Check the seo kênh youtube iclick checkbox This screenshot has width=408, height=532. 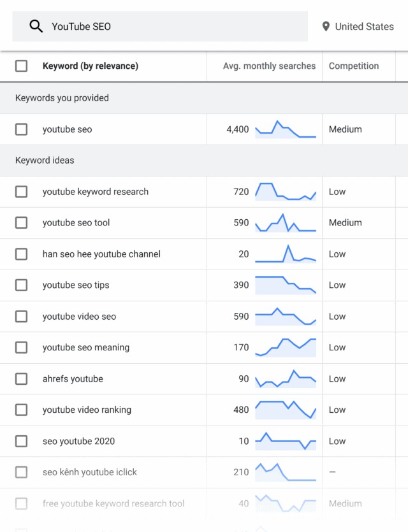point(22,472)
